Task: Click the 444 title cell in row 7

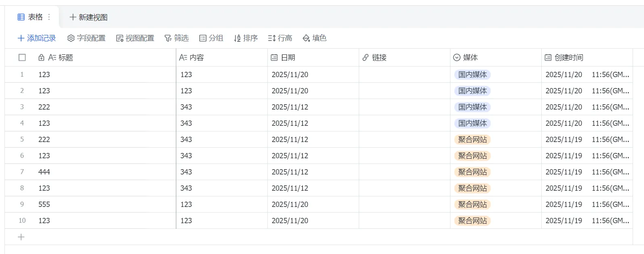Action: tap(44, 172)
